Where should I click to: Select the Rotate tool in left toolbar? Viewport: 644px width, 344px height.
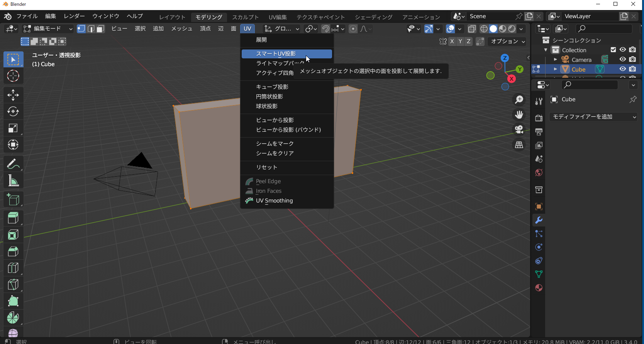(13, 111)
